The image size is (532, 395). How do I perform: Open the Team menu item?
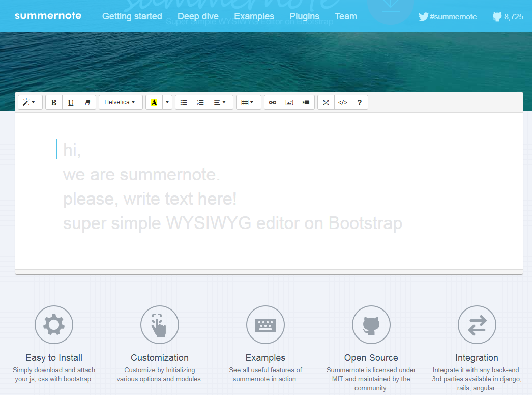click(x=346, y=16)
